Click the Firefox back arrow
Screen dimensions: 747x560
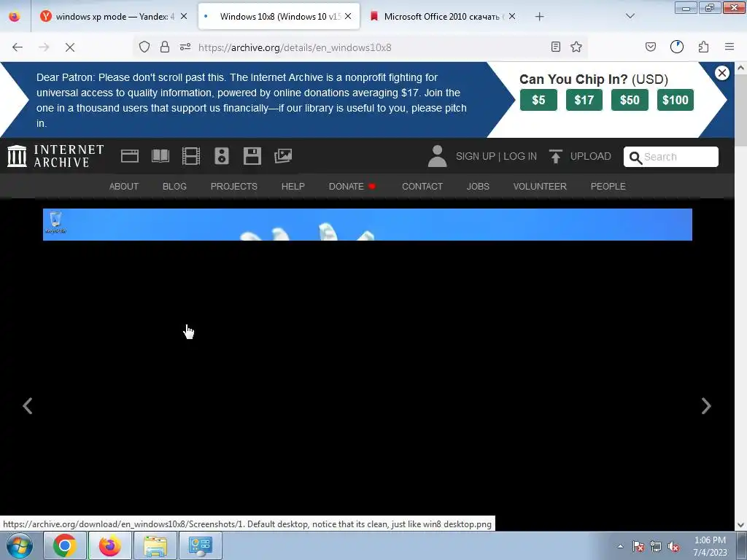pyautogui.click(x=18, y=47)
